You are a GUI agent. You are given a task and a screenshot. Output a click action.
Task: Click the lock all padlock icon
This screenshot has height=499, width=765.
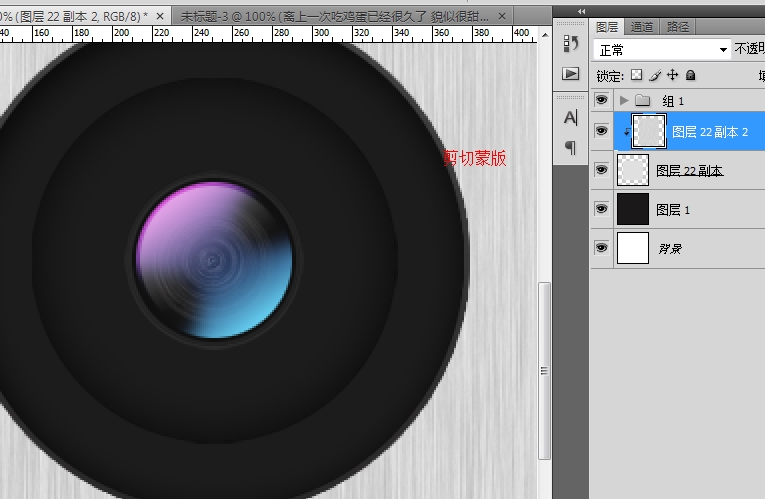tap(690, 75)
